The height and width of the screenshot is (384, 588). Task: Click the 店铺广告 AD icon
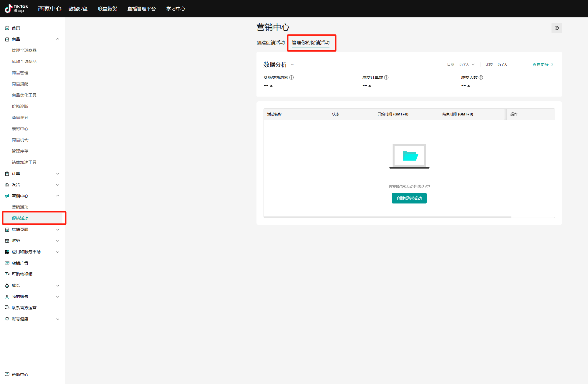point(7,263)
